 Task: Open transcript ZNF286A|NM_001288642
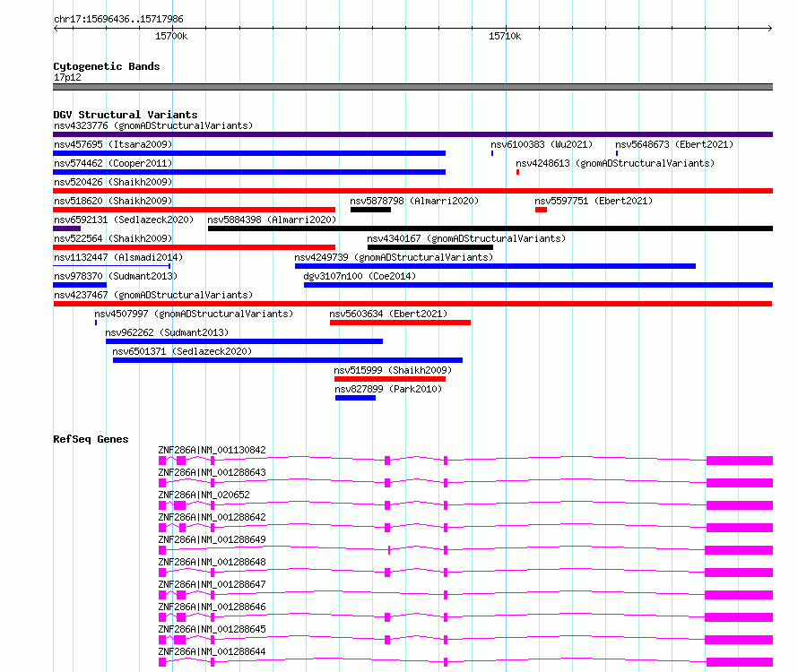point(212,517)
